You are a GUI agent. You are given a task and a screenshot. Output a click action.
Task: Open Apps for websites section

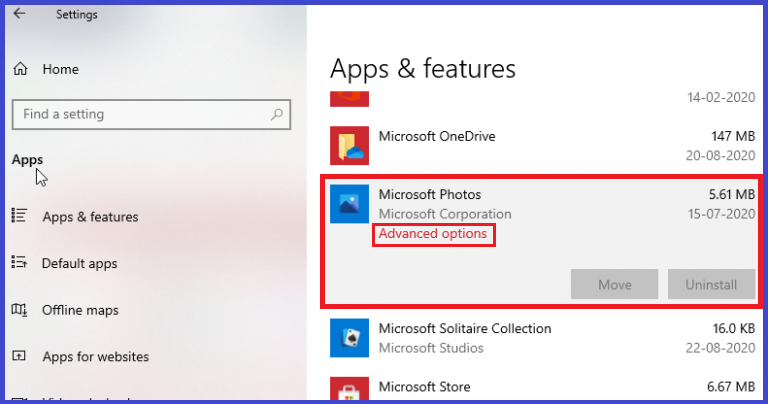(96, 356)
